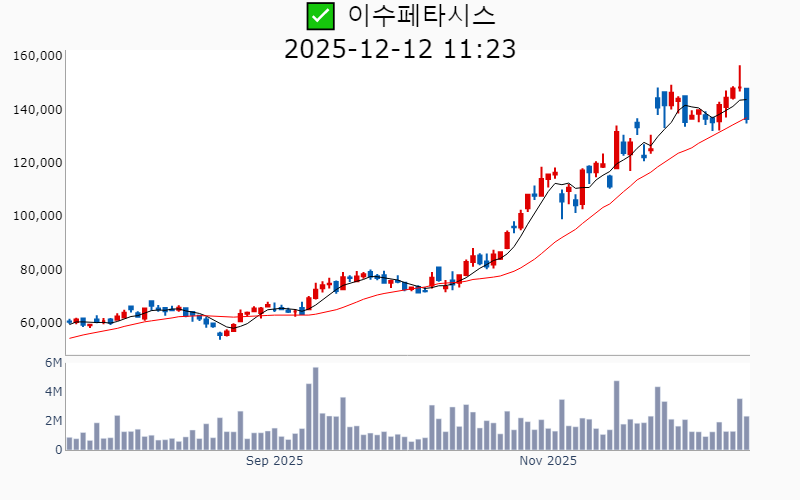Screen dimensions: 800x500
Task: Click the 6M volume axis label
Action: pyautogui.click(x=53, y=362)
